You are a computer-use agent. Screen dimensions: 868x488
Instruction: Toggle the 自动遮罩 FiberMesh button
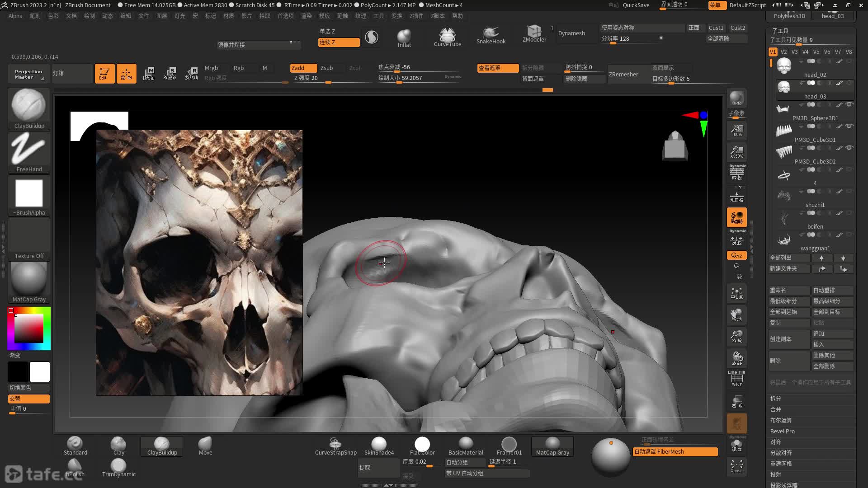pyautogui.click(x=675, y=451)
